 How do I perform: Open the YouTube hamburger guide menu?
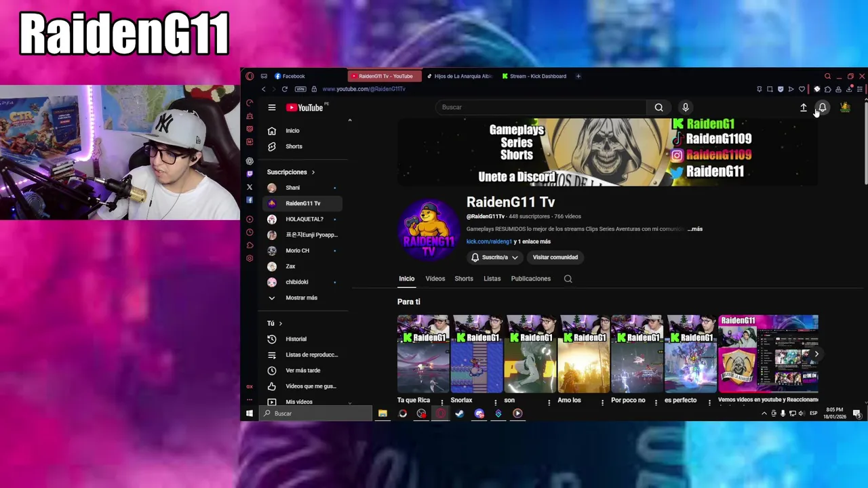pyautogui.click(x=272, y=107)
